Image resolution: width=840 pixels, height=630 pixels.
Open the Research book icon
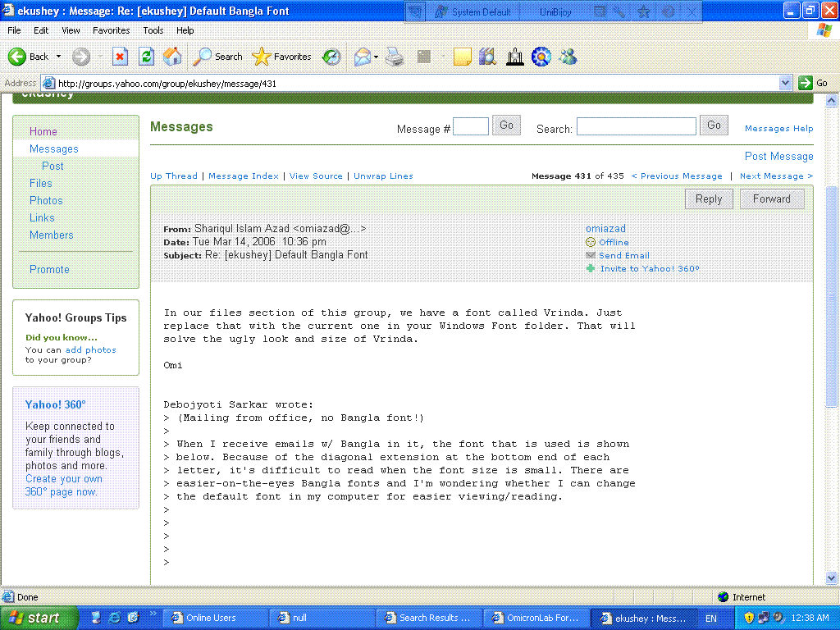point(487,57)
